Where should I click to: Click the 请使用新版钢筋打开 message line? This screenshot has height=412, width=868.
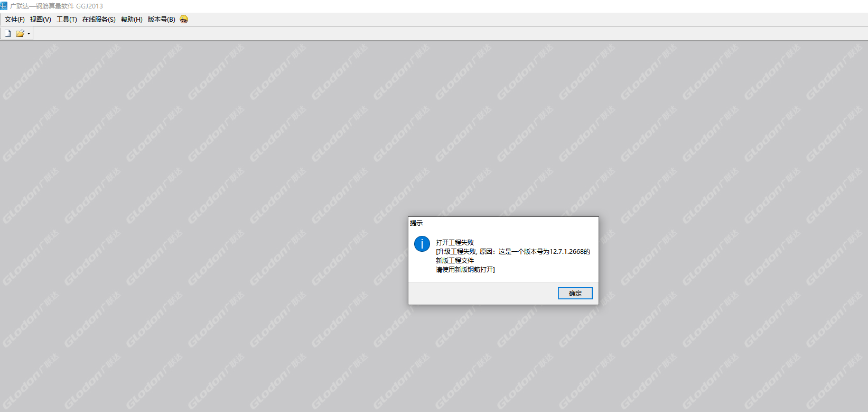(465, 270)
